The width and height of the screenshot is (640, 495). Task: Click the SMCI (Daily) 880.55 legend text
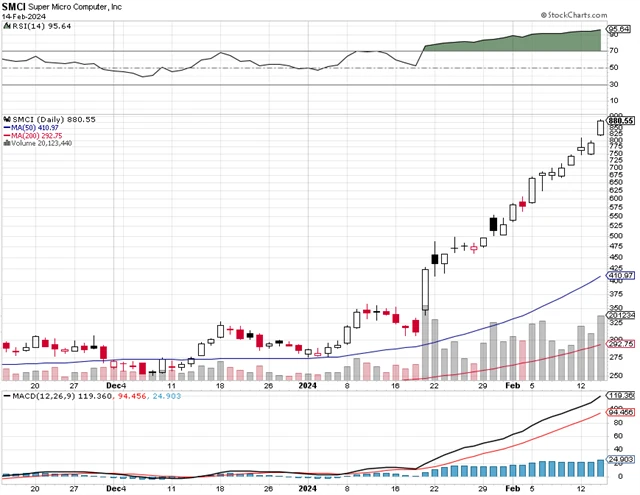(54, 120)
